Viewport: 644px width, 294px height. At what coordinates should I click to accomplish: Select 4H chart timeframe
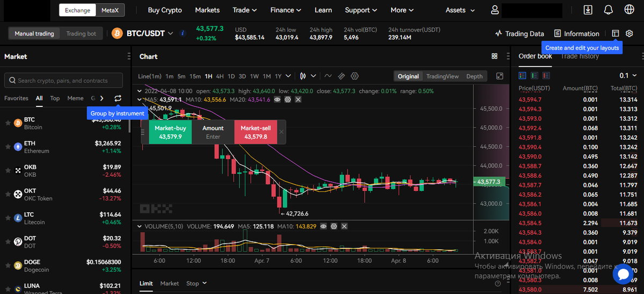coord(219,76)
